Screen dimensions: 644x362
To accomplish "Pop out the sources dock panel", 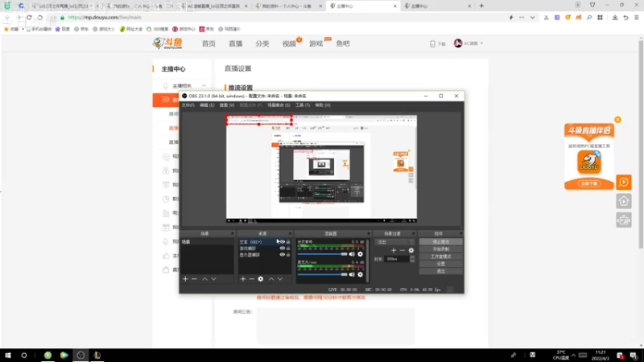I will tap(290, 233).
